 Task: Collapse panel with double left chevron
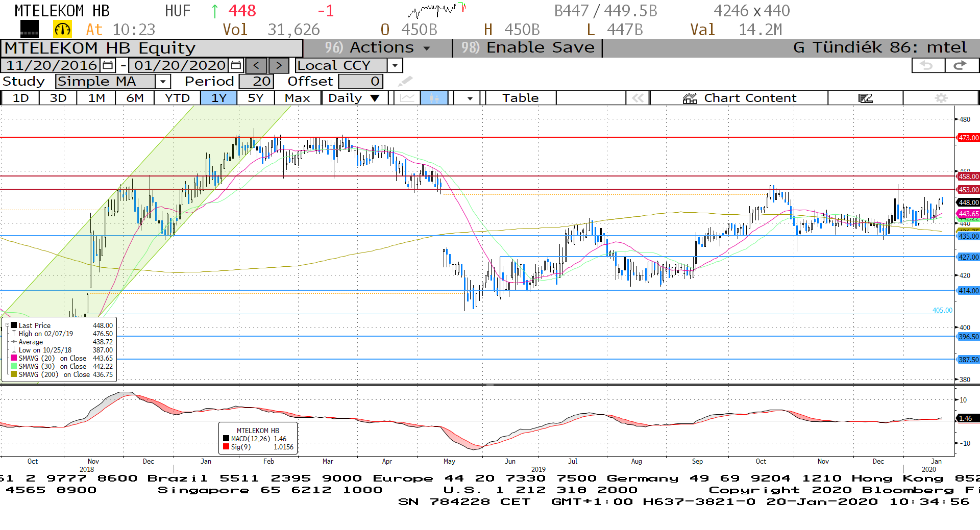click(638, 98)
